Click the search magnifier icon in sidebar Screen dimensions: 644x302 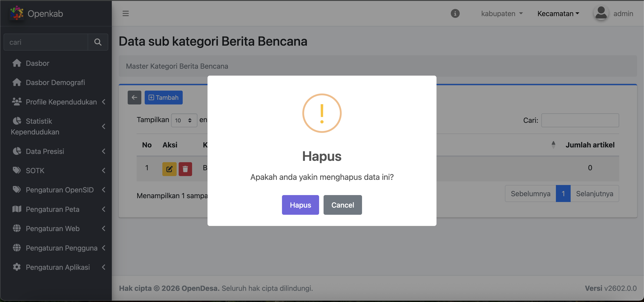98,42
